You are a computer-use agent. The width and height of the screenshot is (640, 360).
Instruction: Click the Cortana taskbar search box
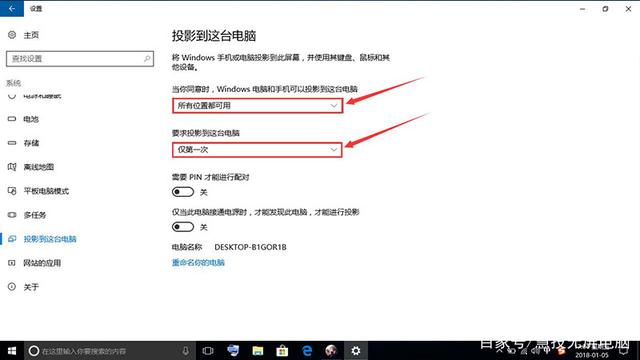point(109,351)
